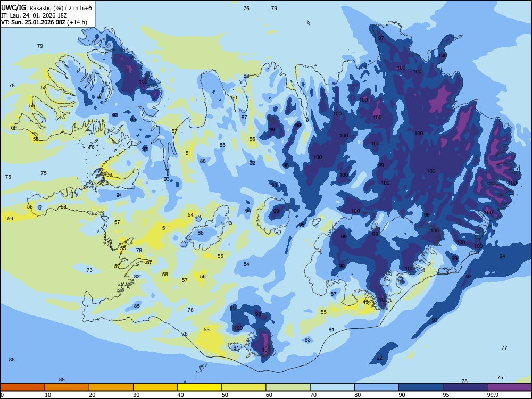Click the map value label '82'
This screenshot has width=532, height=399.
137,276
